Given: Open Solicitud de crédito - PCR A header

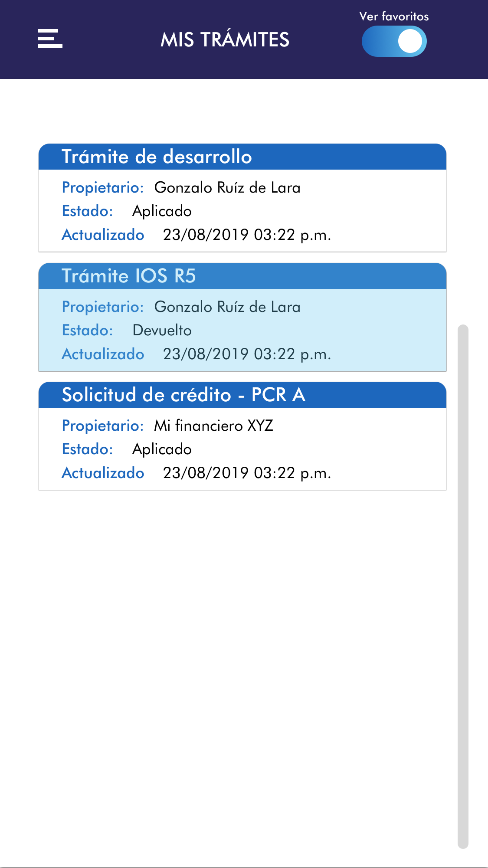Looking at the screenshot, I should point(242,395).
